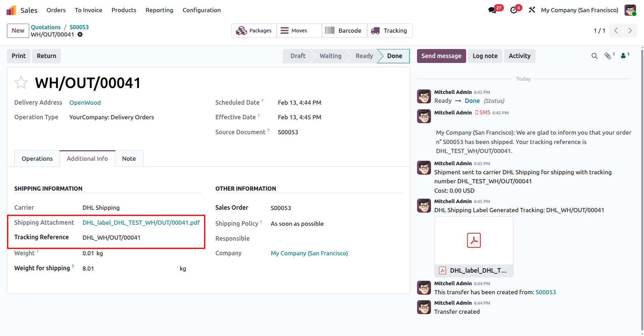Open S00053 breadcrumb link

[79, 27]
